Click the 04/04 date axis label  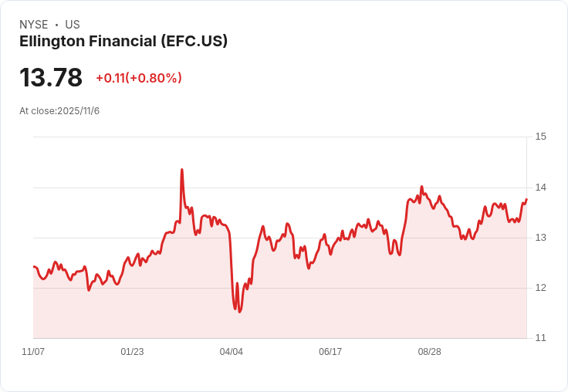[x=231, y=352]
